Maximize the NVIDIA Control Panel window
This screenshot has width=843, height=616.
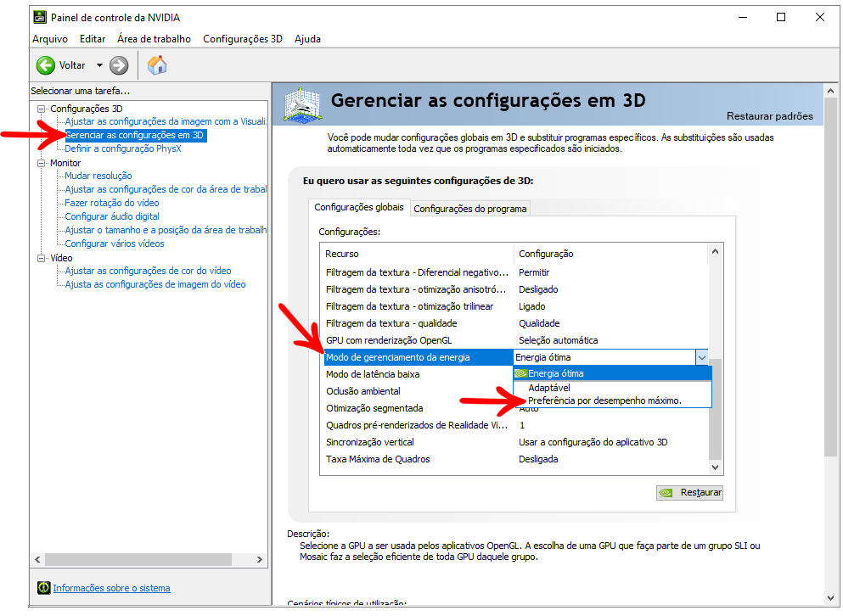(x=781, y=17)
